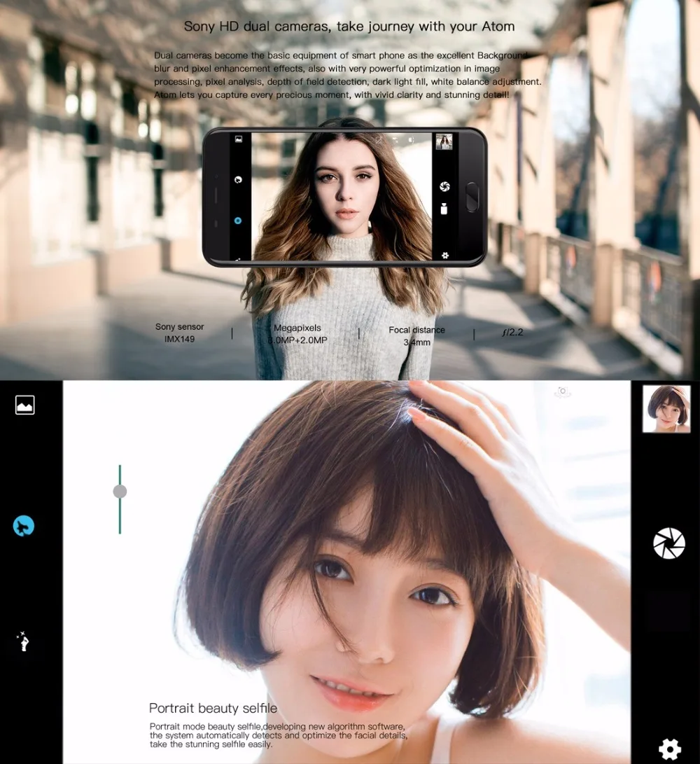Tap the small shutter icon on the phone screen
The height and width of the screenshot is (764, 700).
pyautogui.click(x=444, y=186)
